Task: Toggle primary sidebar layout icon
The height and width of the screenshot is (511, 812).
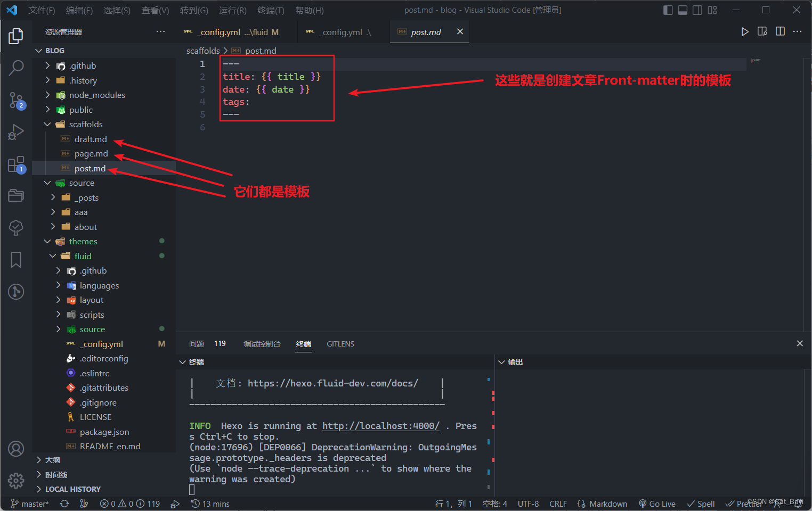Action: click(668, 10)
